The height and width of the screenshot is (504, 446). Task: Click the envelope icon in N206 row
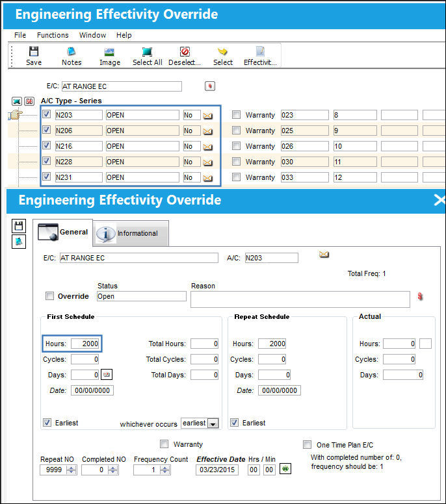tap(207, 131)
